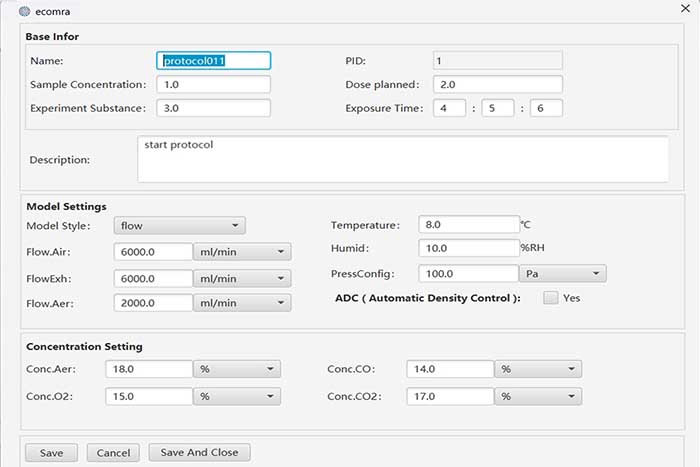Open the PressConfig Pa unit dropdown
The height and width of the screenshot is (467, 700).
coord(562,273)
